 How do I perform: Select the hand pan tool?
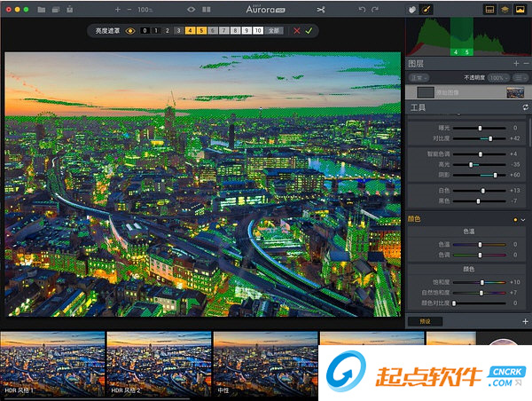pyautogui.click(x=412, y=10)
